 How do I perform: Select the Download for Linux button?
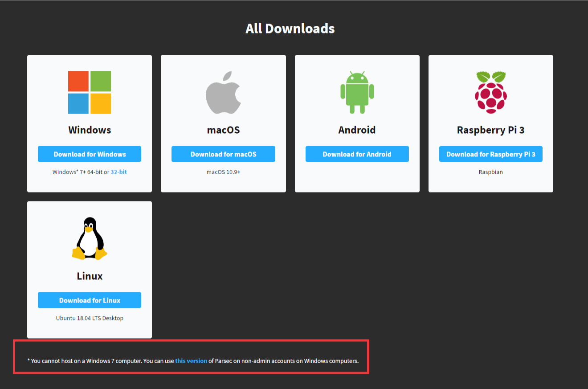90,300
